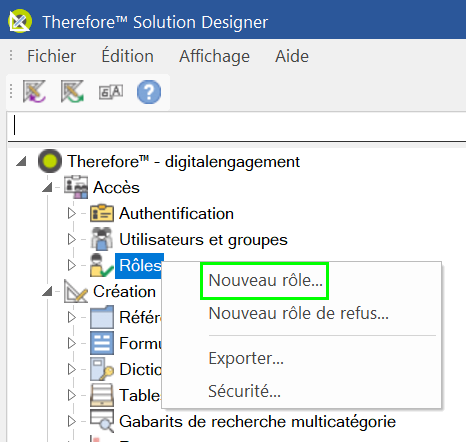Expand the Formu node arrow
The width and height of the screenshot is (466, 442).
[x=72, y=343]
